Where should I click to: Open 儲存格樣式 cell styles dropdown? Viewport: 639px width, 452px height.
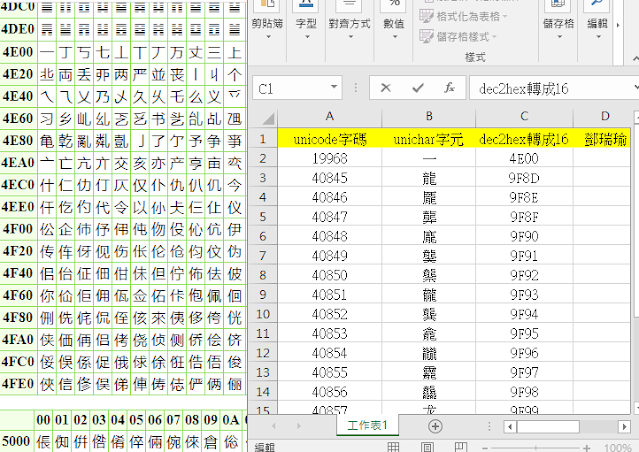458,37
